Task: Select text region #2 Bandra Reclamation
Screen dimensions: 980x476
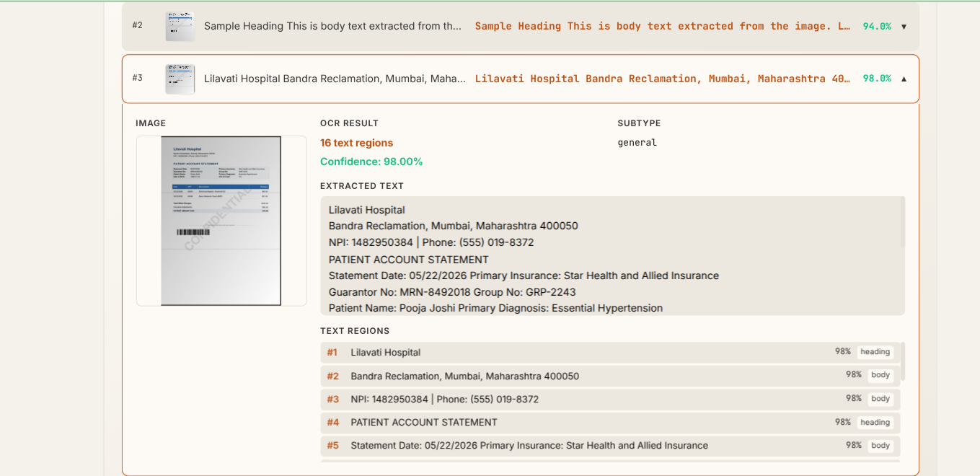Action: pyautogui.click(x=609, y=376)
